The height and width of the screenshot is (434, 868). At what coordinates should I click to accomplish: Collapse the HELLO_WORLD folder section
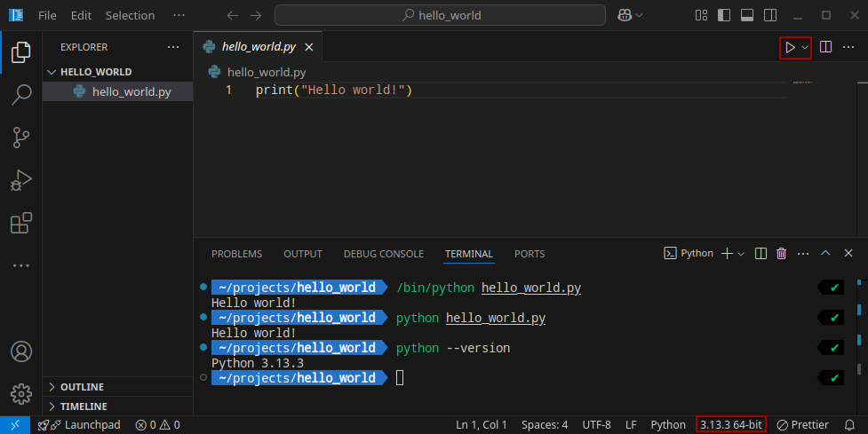pos(117,72)
